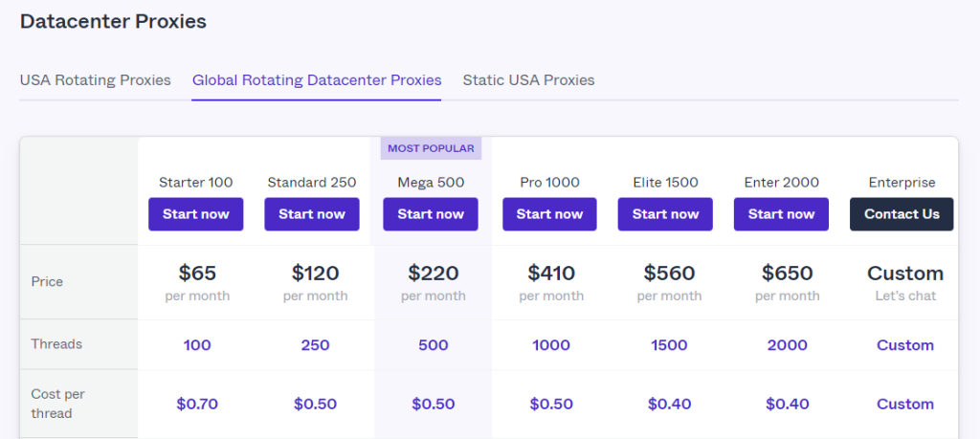Click the MOST POPULAR badge

pyautogui.click(x=431, y=148)
